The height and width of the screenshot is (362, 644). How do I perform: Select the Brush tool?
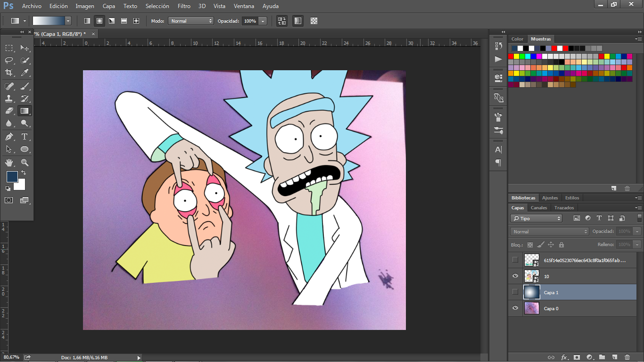(25, 86)
